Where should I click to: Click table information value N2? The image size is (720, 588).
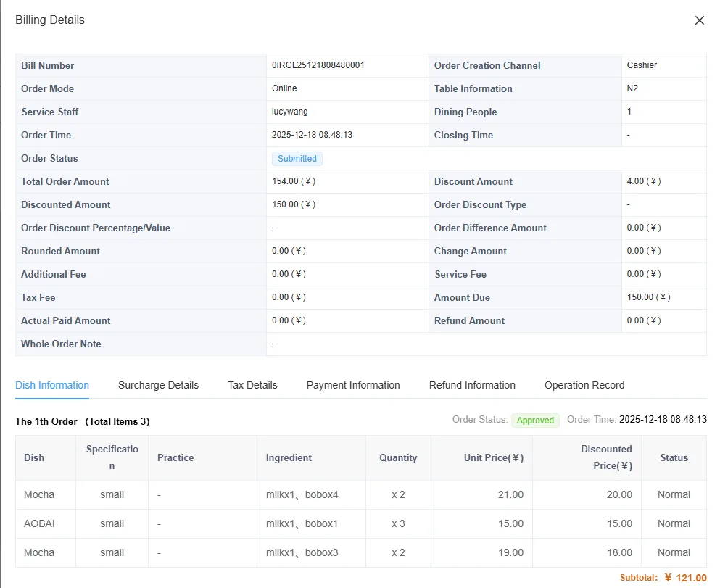pos(632,88)
